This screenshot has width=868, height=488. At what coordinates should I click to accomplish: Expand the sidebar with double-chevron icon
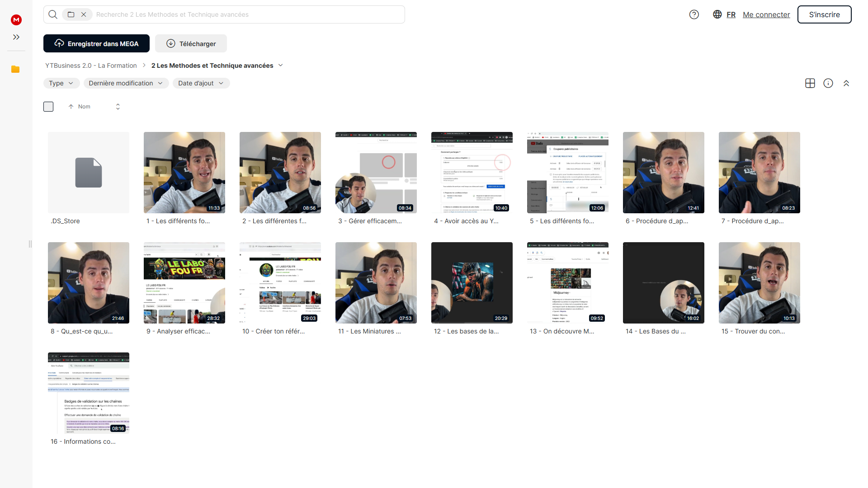(x=16, y=37)
